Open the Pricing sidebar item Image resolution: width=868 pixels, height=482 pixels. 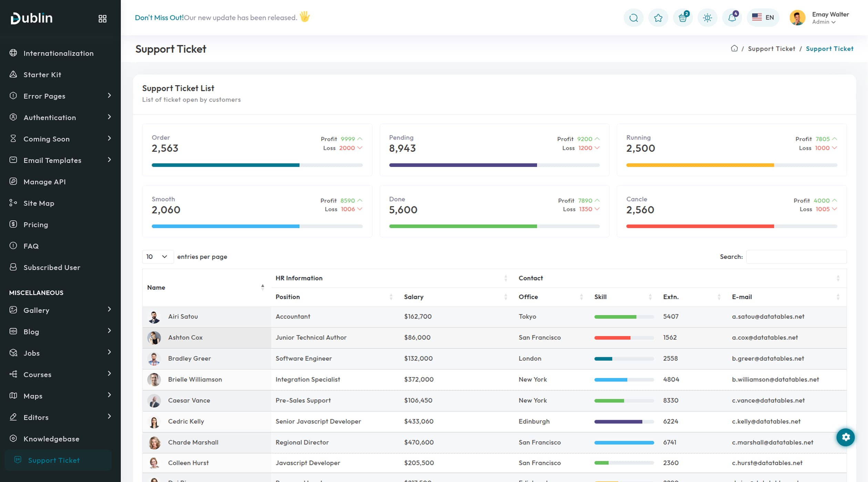pyautogui.click(x=35, y=225)
